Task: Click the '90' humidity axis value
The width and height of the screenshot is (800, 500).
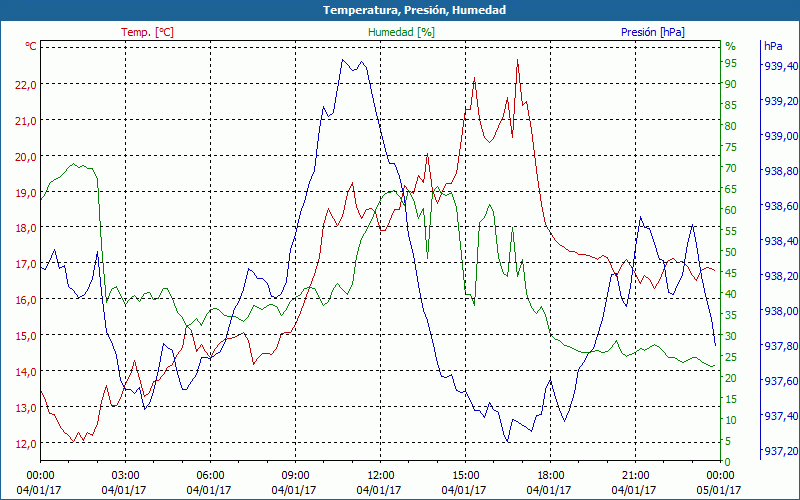Action: (731, 84)
